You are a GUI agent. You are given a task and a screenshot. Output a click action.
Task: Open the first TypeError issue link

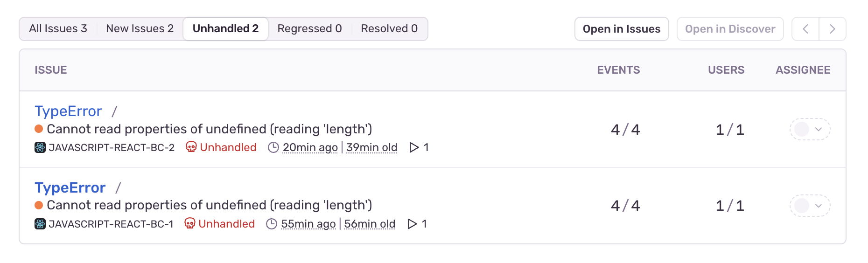(68, 111)
